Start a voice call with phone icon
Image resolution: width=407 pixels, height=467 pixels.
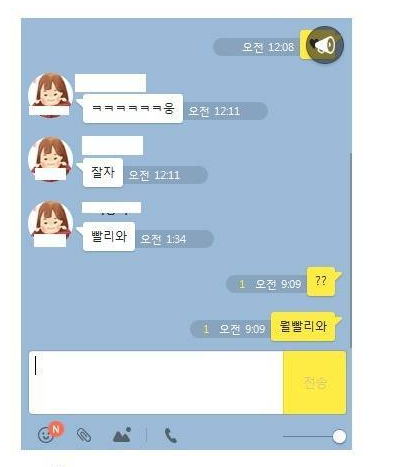[171, 435]
